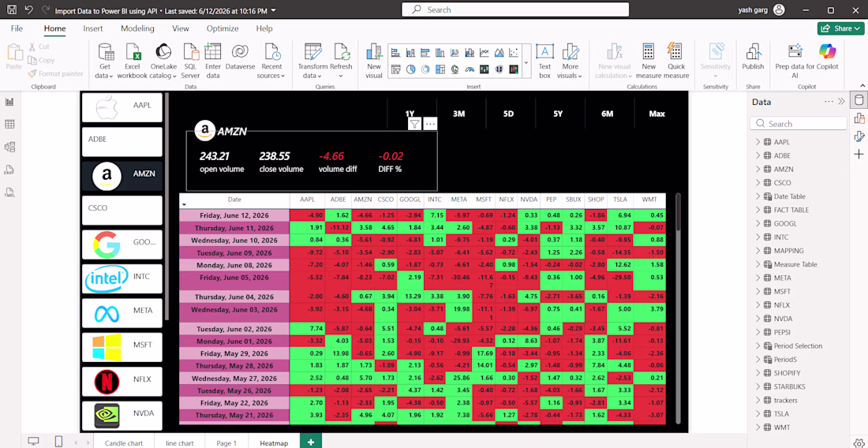Viewport: 868px width, 448px height.
Task: Select the donut chart visual icon
Action: coord(425,69)
